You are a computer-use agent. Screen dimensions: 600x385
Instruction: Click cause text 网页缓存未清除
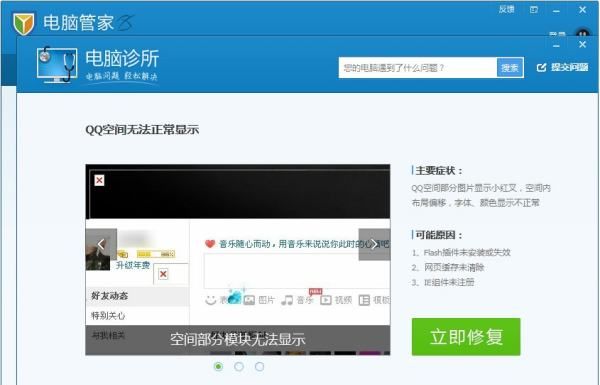pyautogui.click(x=454, y=267)
